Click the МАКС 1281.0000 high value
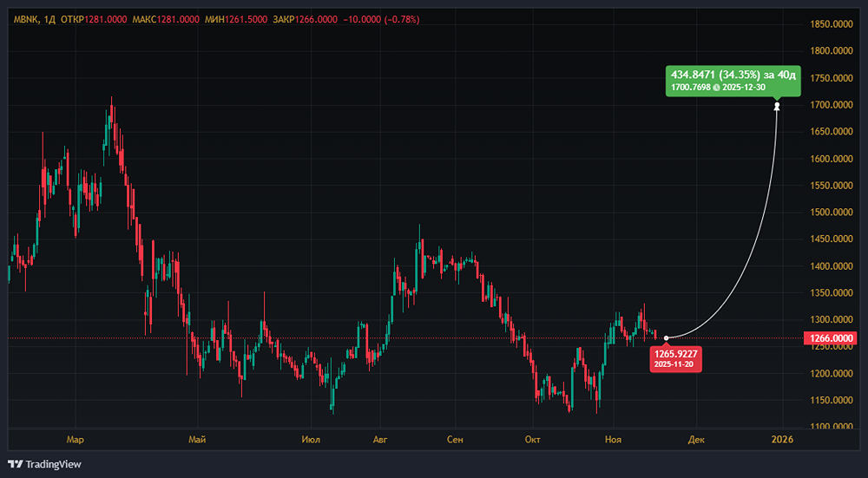 (x=166, y=19)
